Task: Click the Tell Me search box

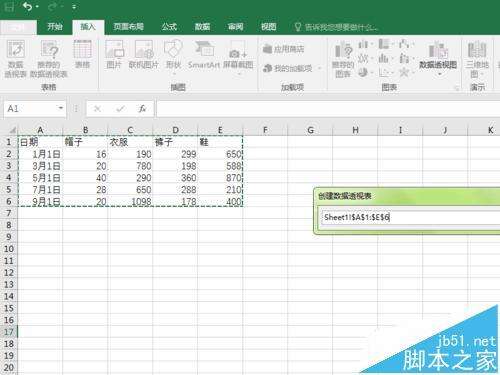Action: coord(337,27)
